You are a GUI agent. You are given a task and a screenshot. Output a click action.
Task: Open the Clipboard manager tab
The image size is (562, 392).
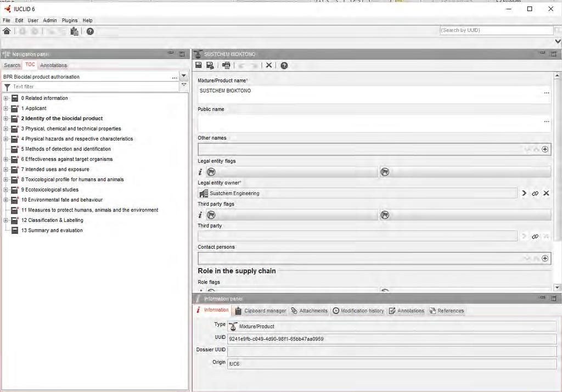coord(261,311)
